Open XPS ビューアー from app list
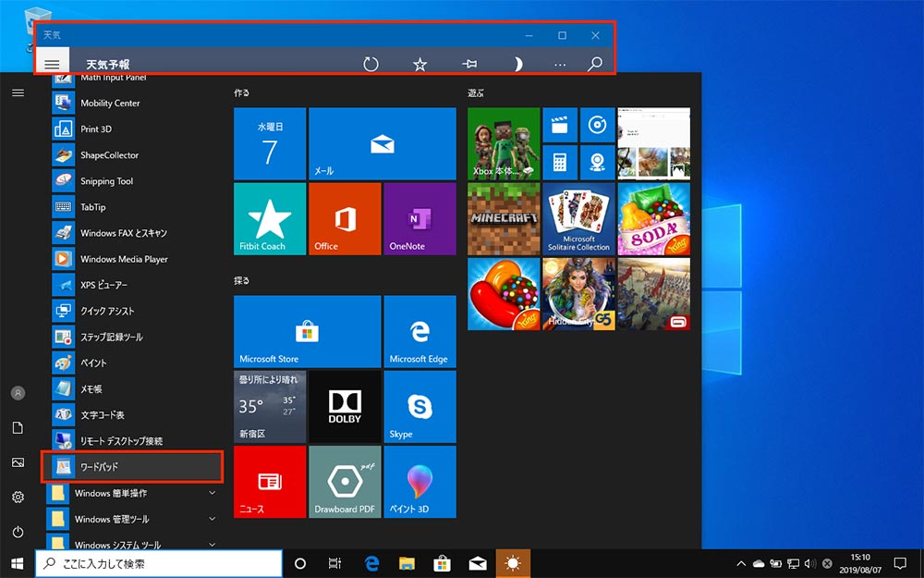This screenshot has width=924, height=578. pyautogui.click(x=134, y=285)
